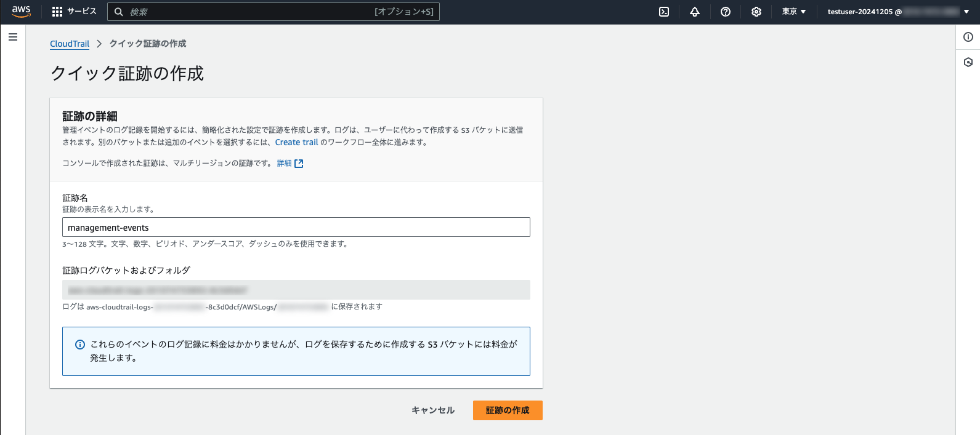Click the disabled 証跡ログバケット field

[x=296, y=290]
